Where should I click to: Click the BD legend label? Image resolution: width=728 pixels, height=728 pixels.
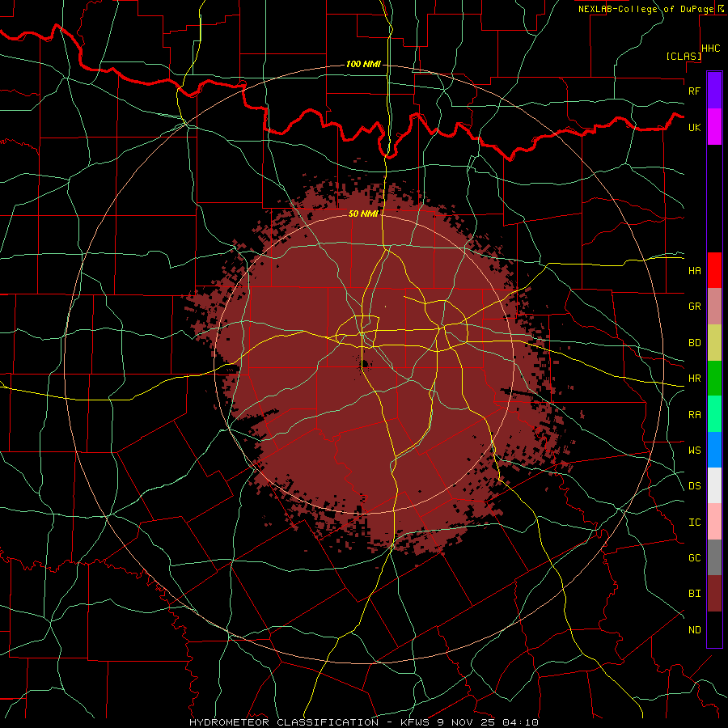[695, 343]
